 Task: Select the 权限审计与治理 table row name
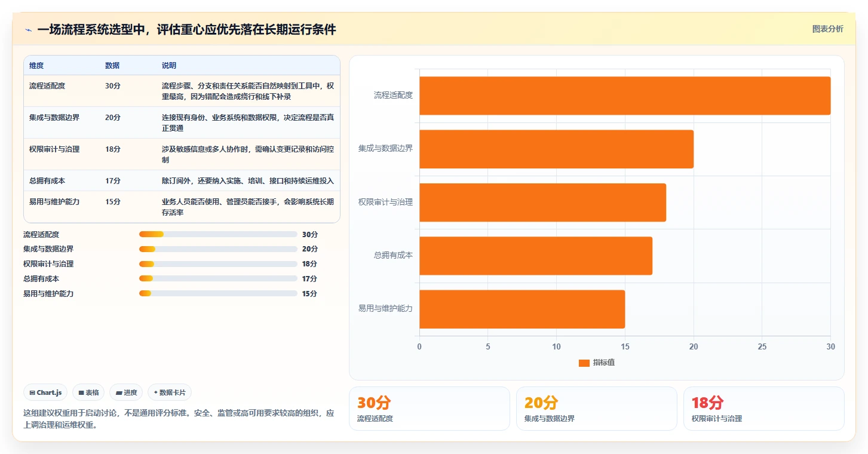[54, 149]
